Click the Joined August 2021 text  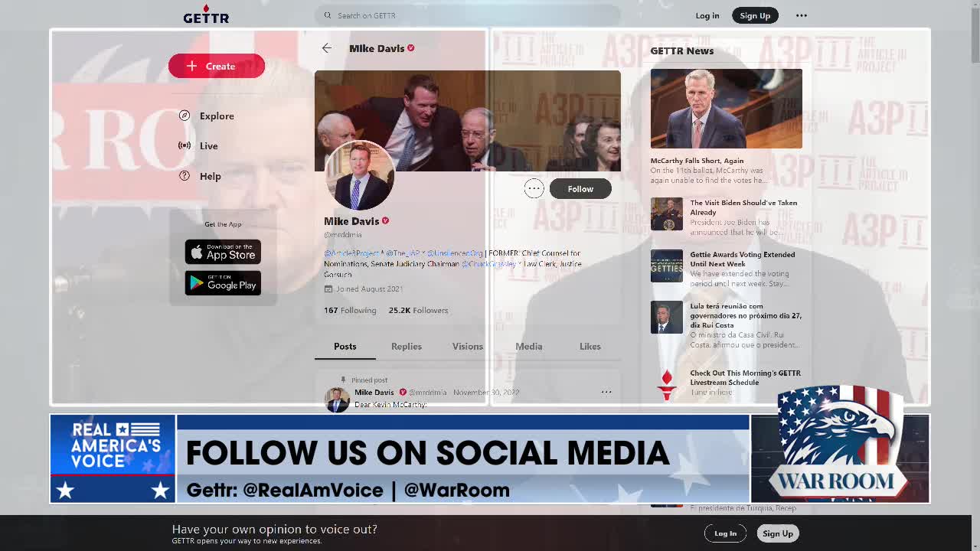[x=369, y=289]
